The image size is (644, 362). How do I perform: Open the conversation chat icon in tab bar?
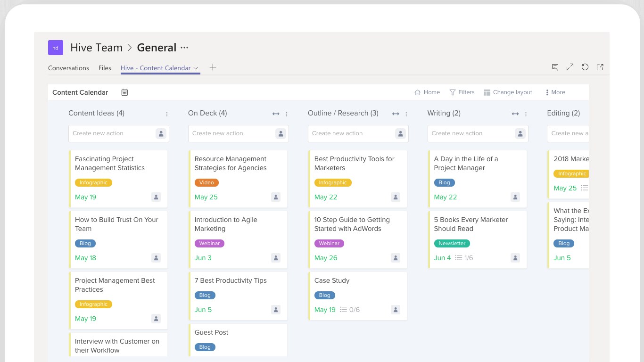click(555, 67)
